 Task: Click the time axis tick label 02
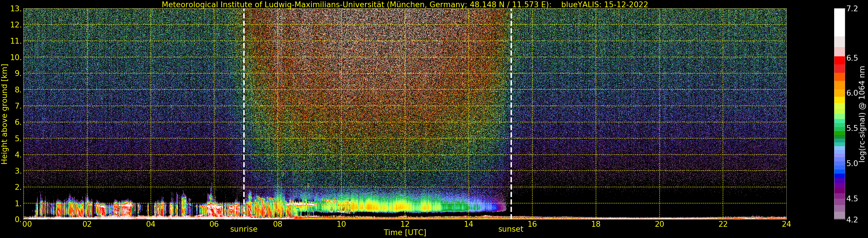tap(87, 224)
